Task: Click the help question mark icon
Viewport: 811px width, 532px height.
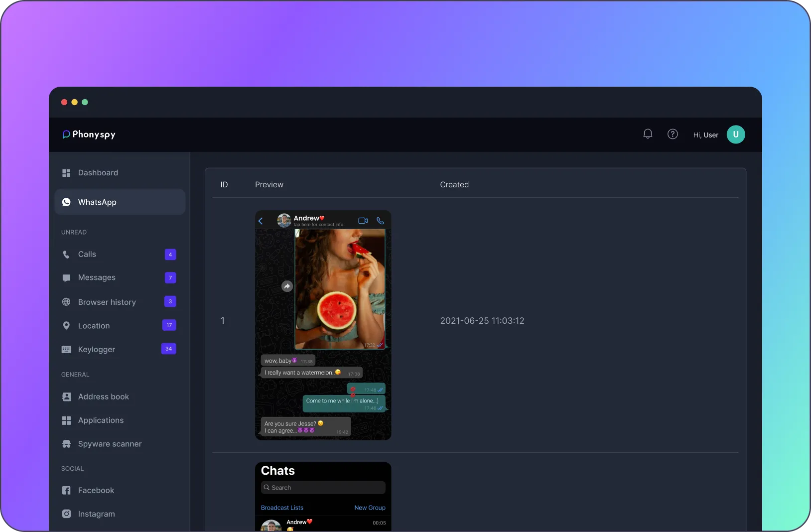Action: point(673,134)
